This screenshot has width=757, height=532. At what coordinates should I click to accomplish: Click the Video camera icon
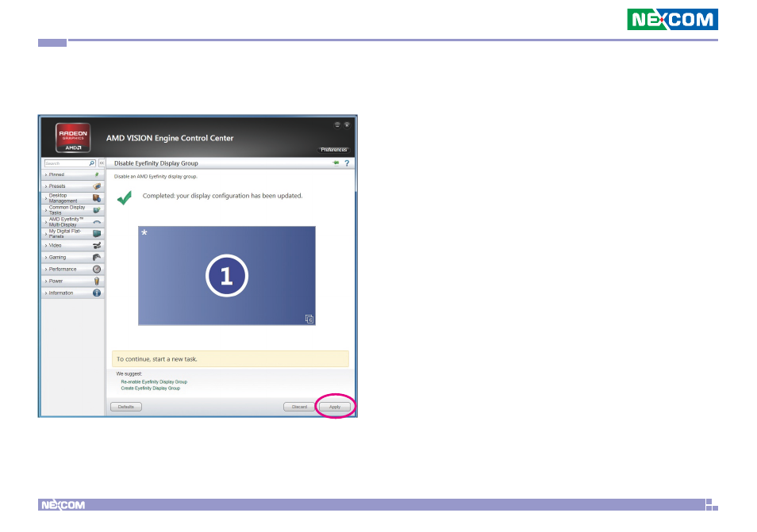tap(97, 246)
